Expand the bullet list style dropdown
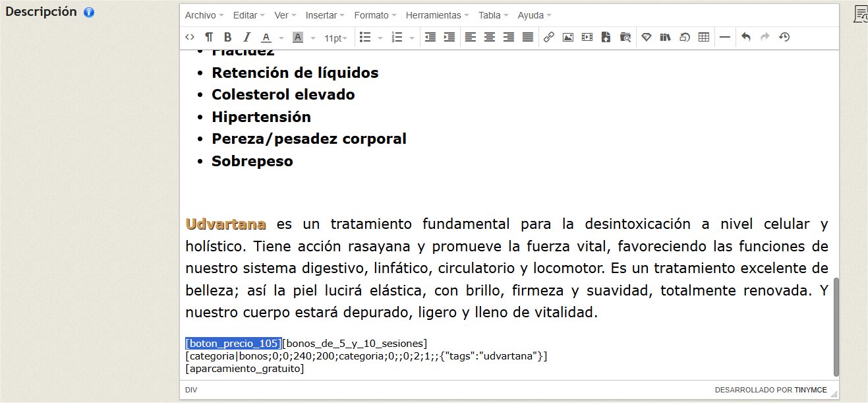 pyautogui.click(x=380, y=38)
